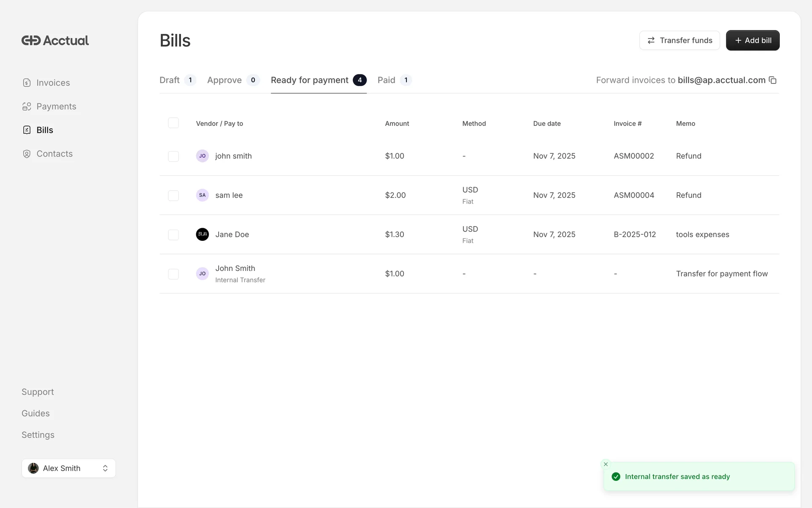The height and width of the screenshot is (508, 812).
Task: Check the sam lee bill row
Action: [x=173, y=196]
